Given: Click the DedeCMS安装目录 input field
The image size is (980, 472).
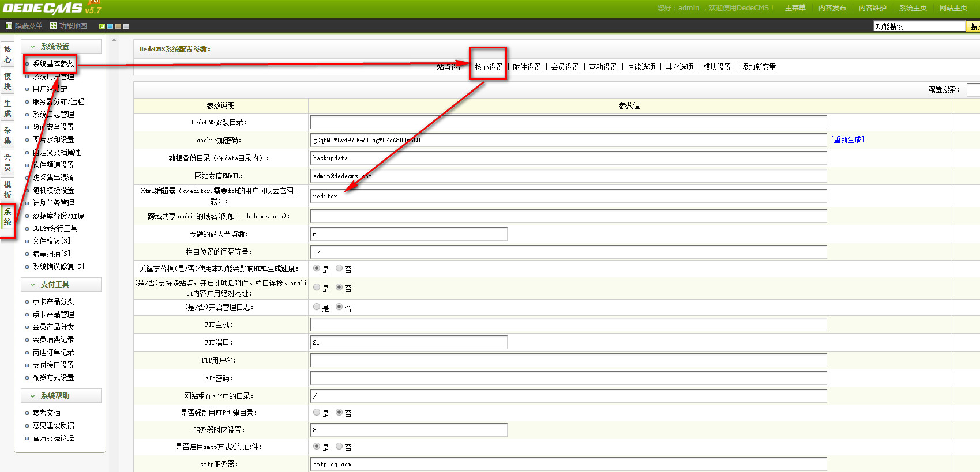Looking at the screenshot, I should pyautogui.click(x=569, y=122).
